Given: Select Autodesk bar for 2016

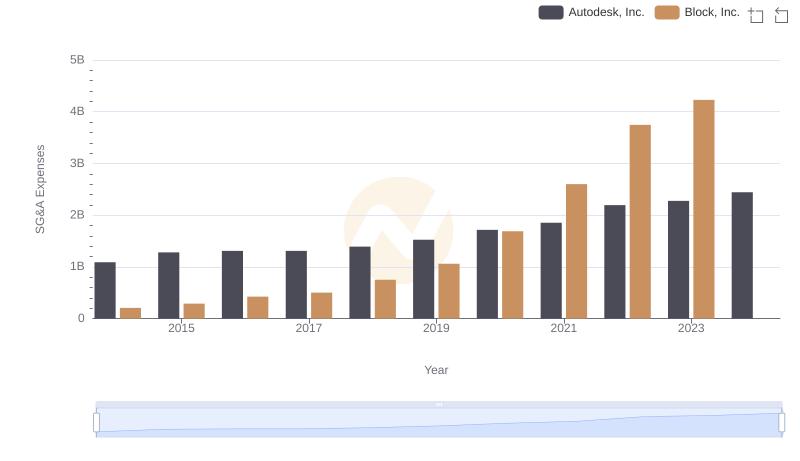Looking at the screenshot, I should click(x=232, y=285).
